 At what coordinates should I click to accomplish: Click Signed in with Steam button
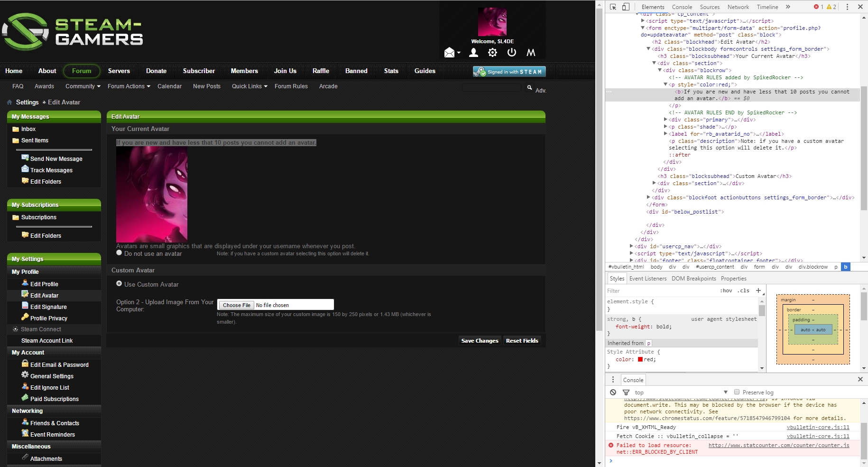click(509, 72)
